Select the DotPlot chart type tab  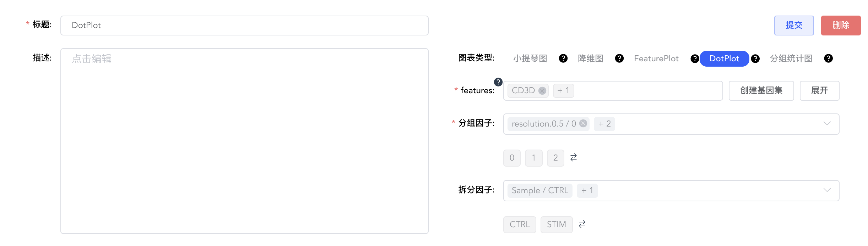(x=724, y=58)
